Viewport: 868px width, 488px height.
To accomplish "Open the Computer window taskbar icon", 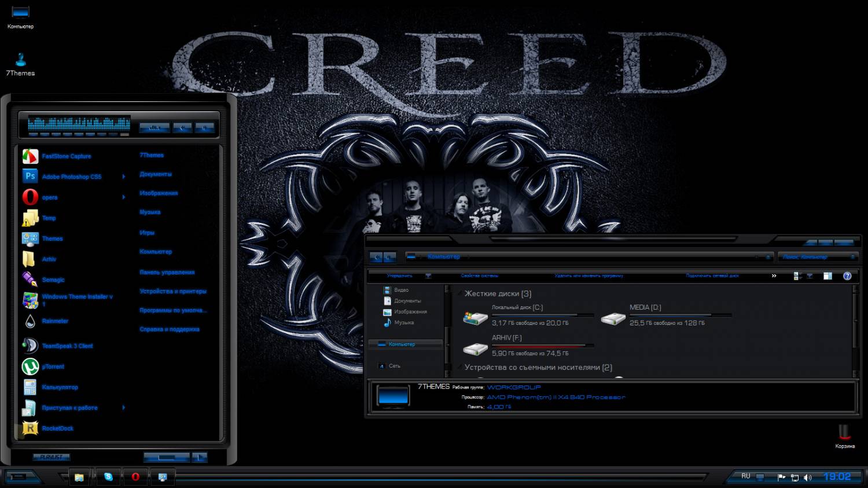I will (x=163, y=477).
